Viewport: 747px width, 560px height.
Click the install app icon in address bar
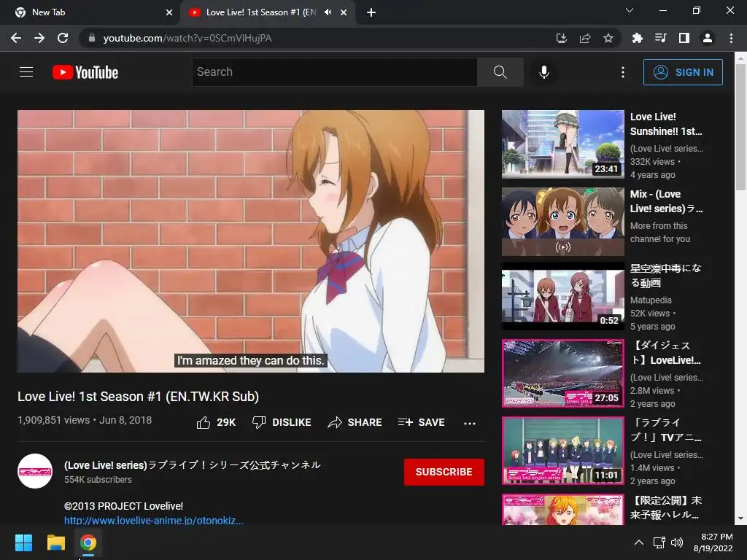click(x=562, y=38)
